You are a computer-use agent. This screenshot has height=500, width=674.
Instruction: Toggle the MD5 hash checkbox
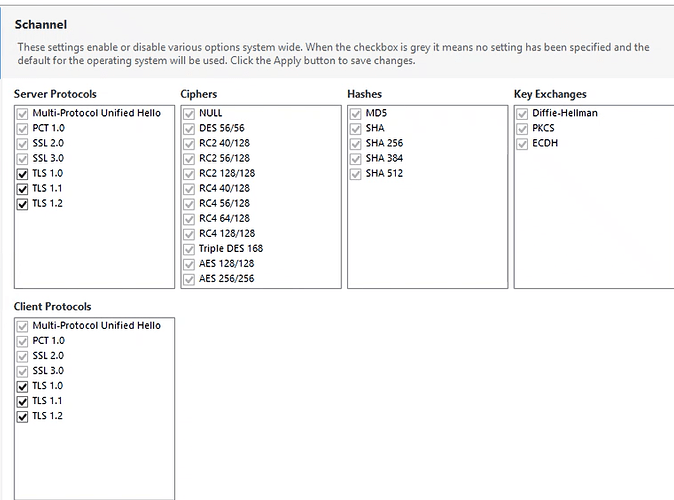coord(356,114)
